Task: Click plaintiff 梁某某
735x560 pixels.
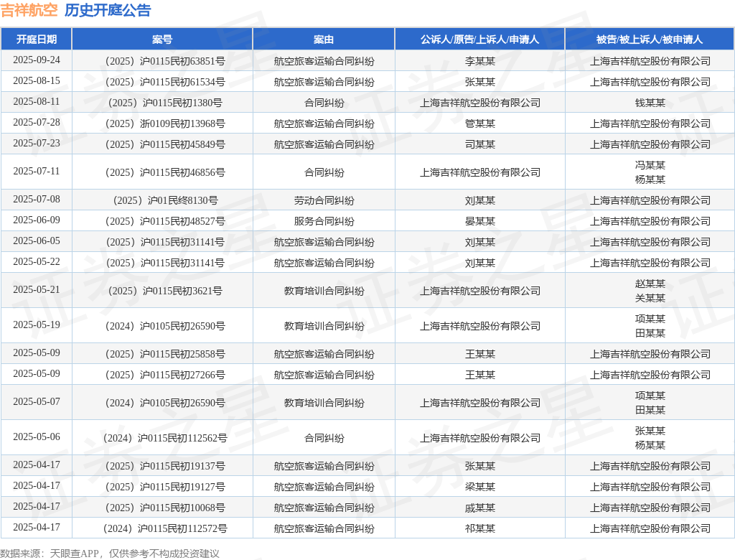Action: pos(480,487)
